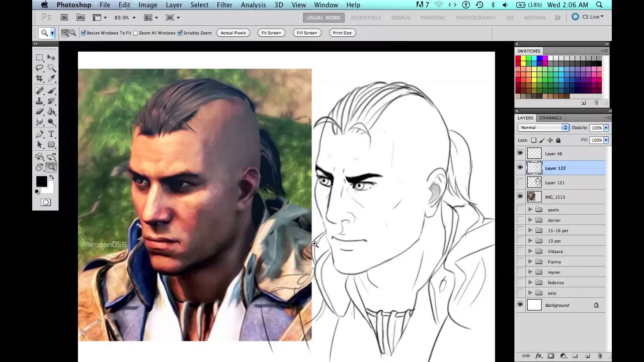Select the Type tool
Viewport: 644px width, 362px height.
[51, 134]
